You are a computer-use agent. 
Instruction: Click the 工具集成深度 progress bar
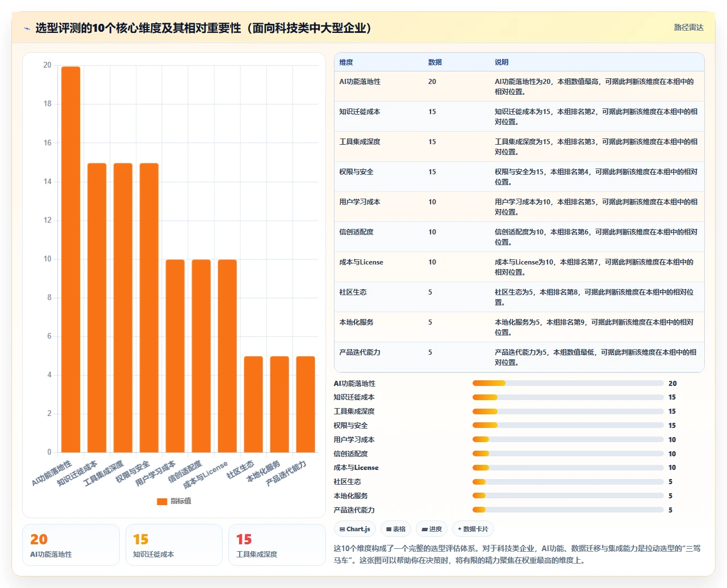[x=568, y=411]
